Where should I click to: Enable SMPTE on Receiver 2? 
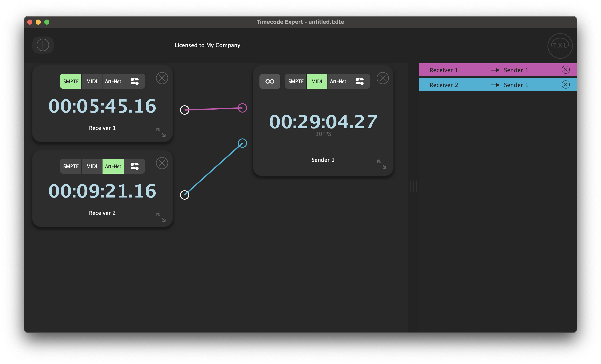pos(71,166)
